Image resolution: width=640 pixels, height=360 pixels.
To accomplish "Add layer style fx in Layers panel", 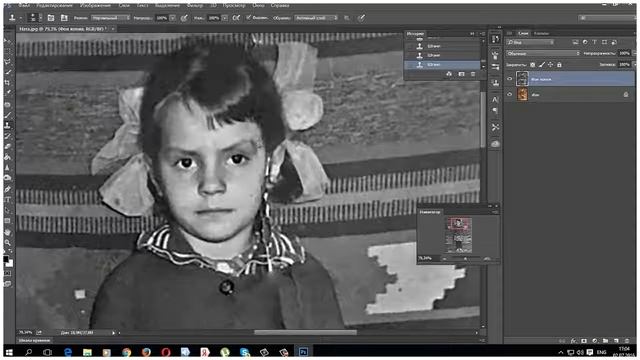I will pos(573,341).
